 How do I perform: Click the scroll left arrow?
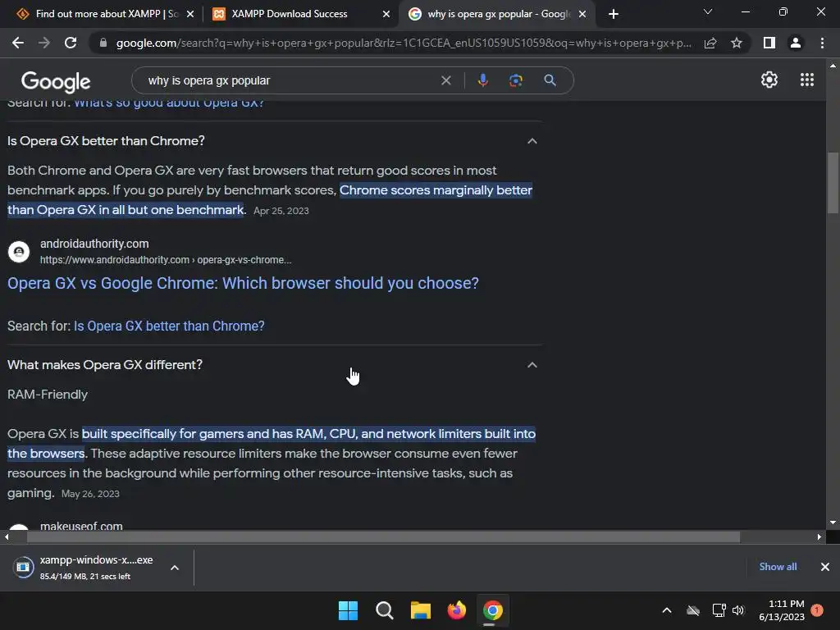[x=7, y=536]
